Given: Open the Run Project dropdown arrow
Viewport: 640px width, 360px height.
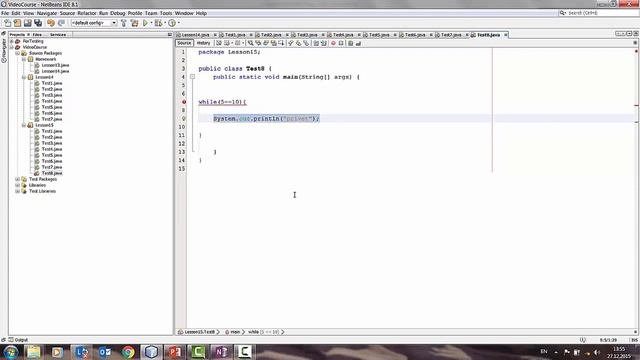Looking at the screenshot, I should pyautogui.click(x=151, y=23).
